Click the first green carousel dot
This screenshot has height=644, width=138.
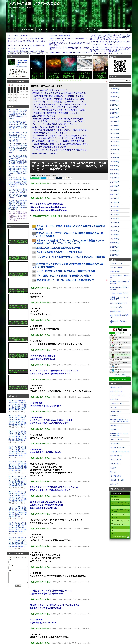click(57, 81)
